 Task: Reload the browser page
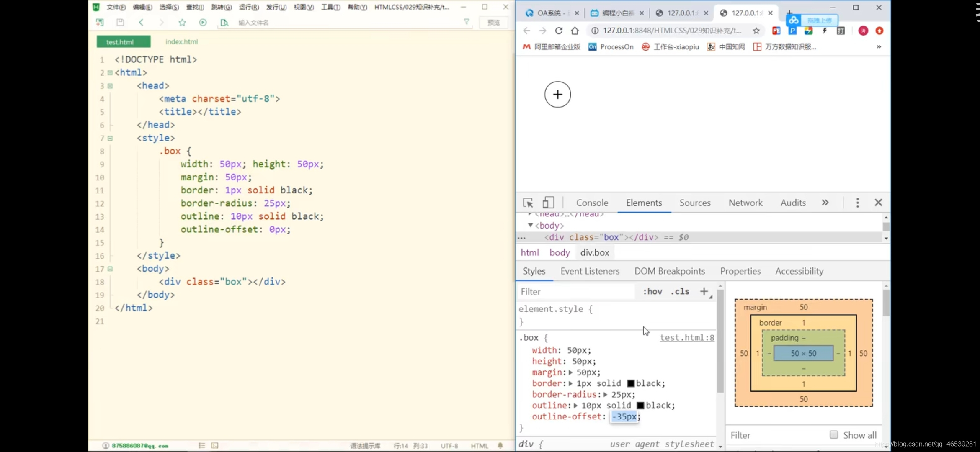(x=559, y=31)
